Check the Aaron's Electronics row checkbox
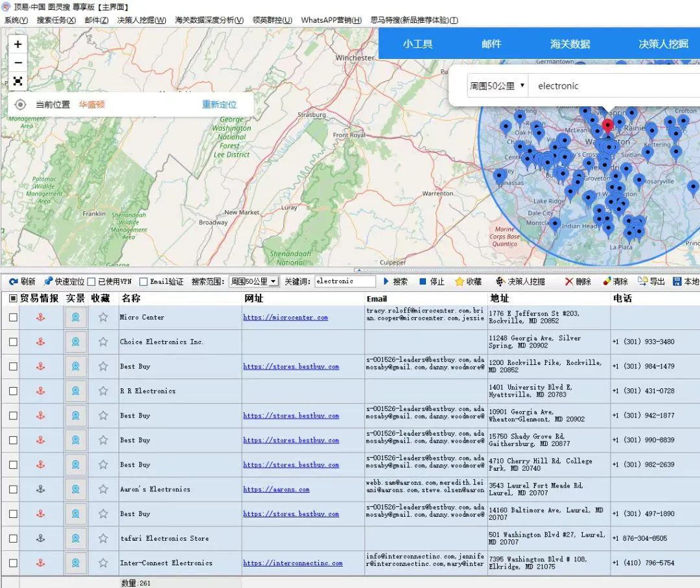The width and height of the screenshot is (700, 588). click(14, 489)
